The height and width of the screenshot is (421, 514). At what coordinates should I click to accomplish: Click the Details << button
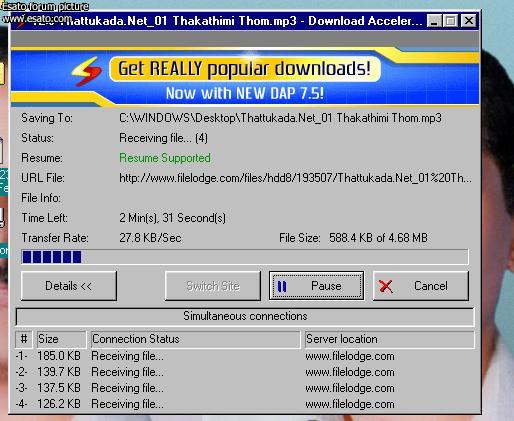(x=69, y=286)
